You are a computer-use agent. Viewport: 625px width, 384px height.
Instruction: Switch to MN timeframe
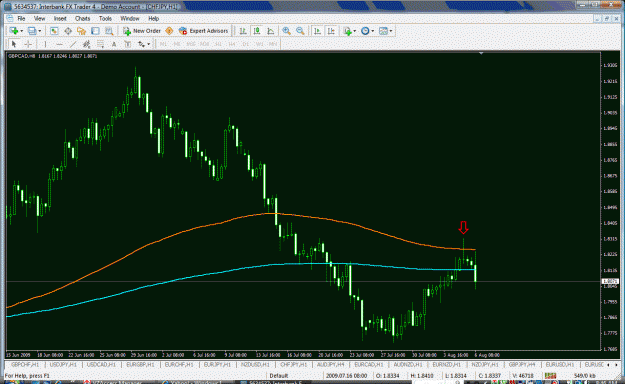click(273, 44)
